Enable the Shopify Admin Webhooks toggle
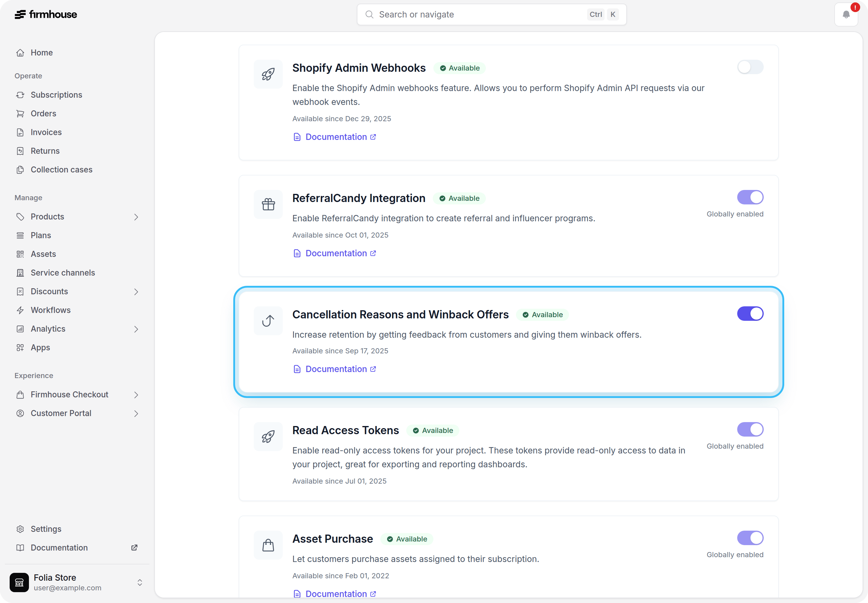The width and height of the screenshot is (868, 603). tap(750, 67)
